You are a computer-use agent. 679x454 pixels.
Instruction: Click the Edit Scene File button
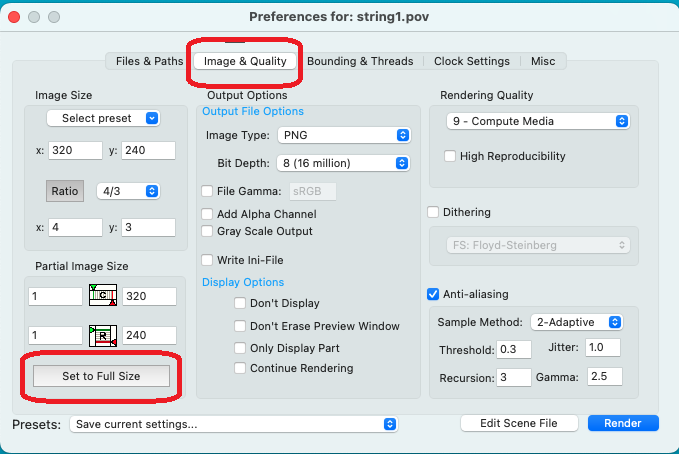[x=520, y=423]
